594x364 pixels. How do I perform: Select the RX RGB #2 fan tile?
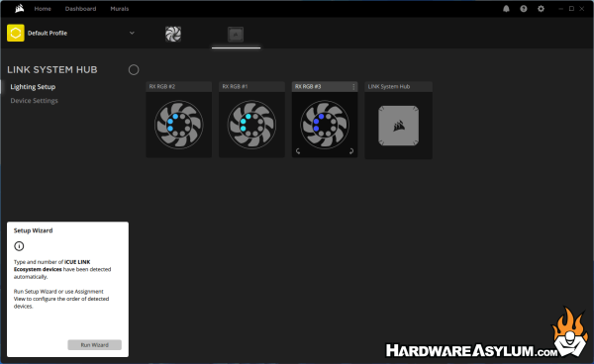(179, 120)
